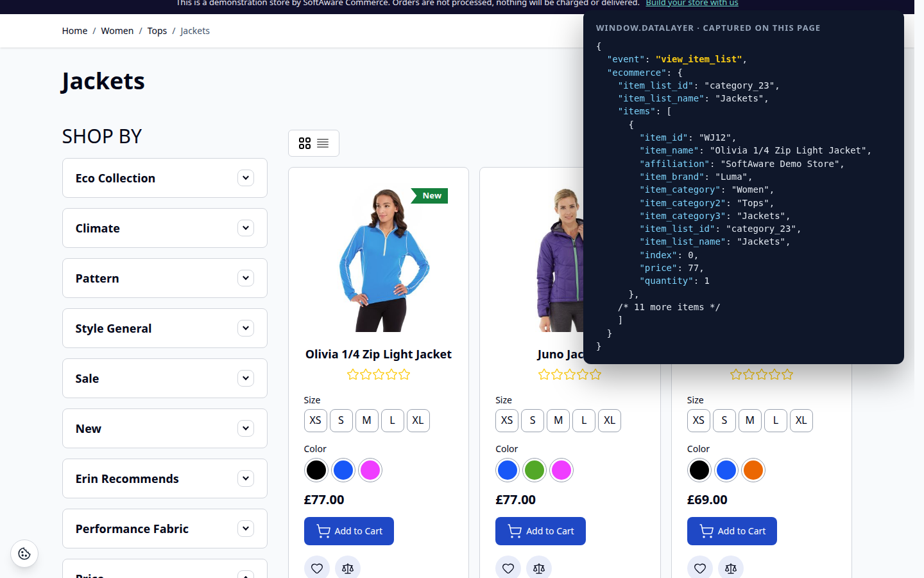This screenshot has height=578, width=924.
Task: Add Juno jacket to compare
Action: coord(539,568)
